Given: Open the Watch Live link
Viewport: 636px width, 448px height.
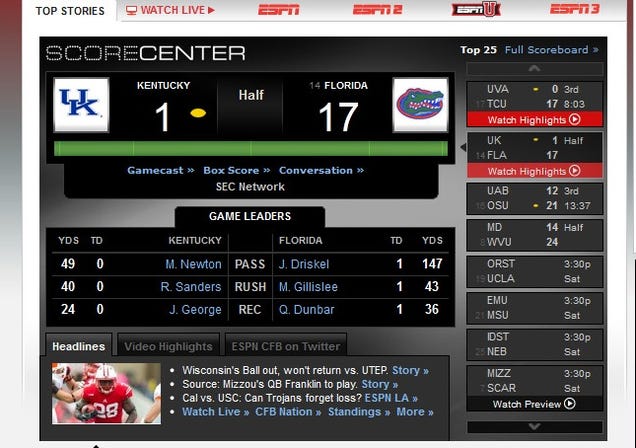Looking at the screenshot, I should 170,10.
